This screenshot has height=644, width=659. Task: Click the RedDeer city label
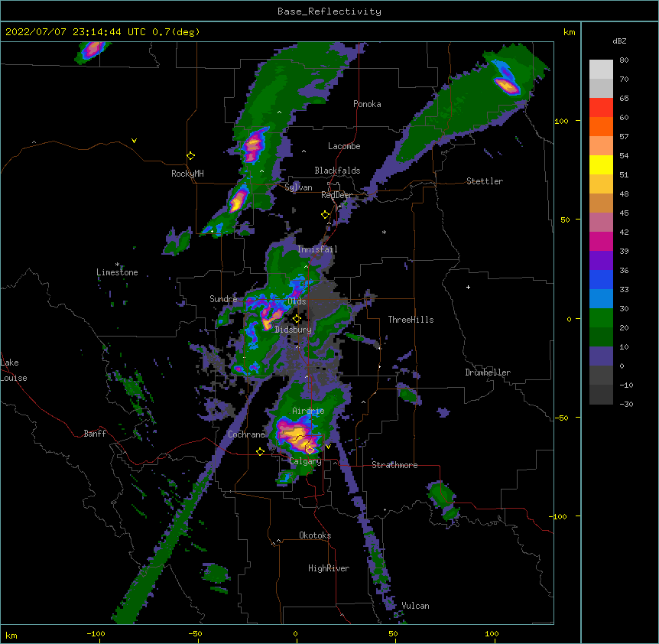(336, 195)
